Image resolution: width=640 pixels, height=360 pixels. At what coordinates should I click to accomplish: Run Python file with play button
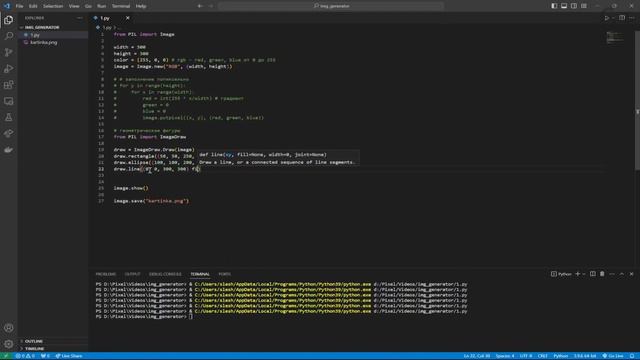click(x=607, y=18)
